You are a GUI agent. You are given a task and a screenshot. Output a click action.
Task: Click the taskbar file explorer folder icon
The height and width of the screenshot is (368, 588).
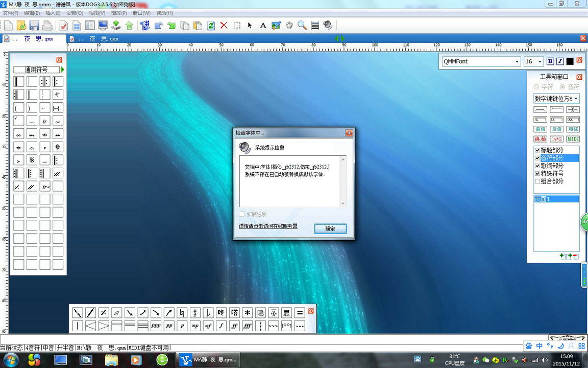point(111,360)
